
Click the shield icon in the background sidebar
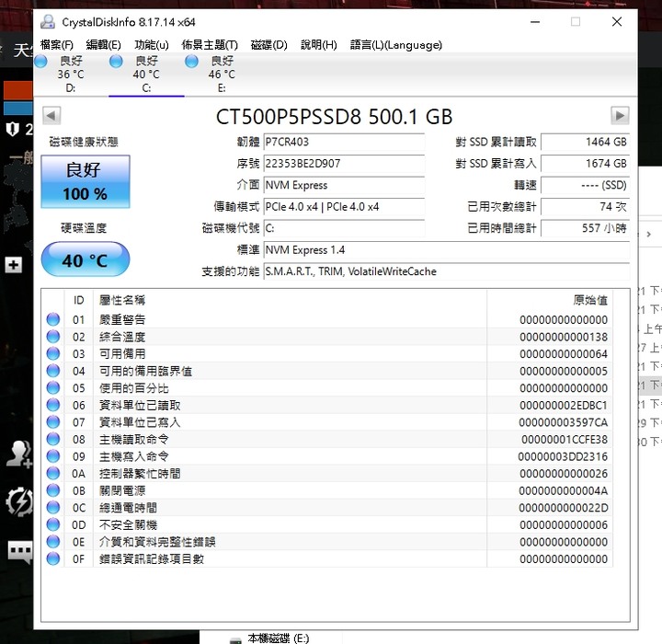(13, 129)
